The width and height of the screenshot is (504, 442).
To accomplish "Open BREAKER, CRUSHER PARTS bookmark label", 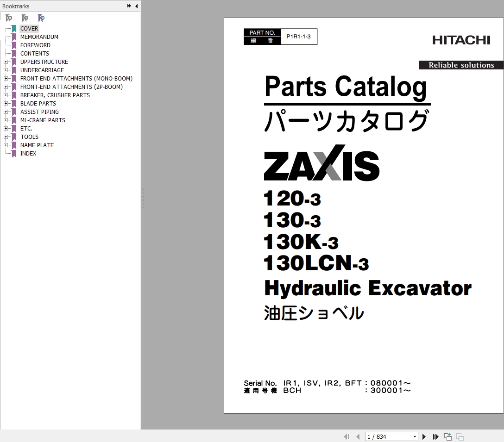I will pyautogui.click(x=55, y=95).
